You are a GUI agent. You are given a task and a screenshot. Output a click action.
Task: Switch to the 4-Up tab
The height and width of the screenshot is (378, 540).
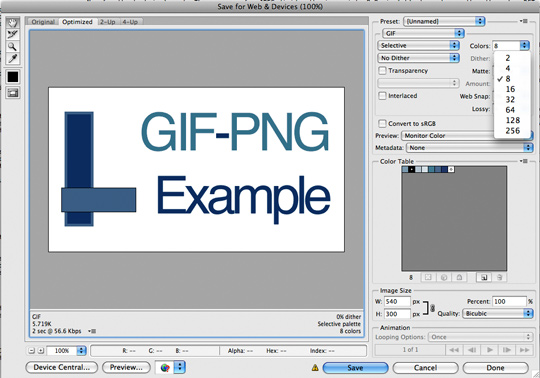pos(130,22)
